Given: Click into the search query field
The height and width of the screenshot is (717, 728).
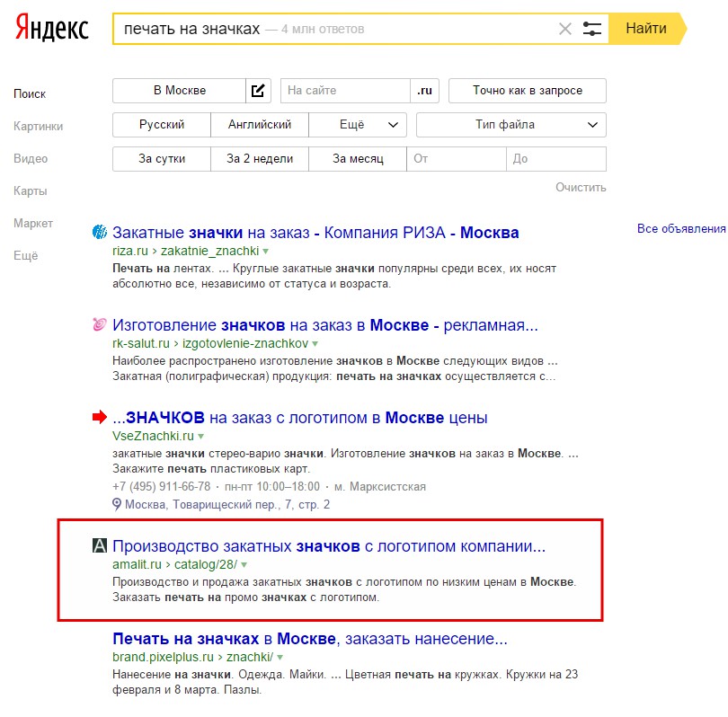Looking at the screenshot, I should [334, 29].
